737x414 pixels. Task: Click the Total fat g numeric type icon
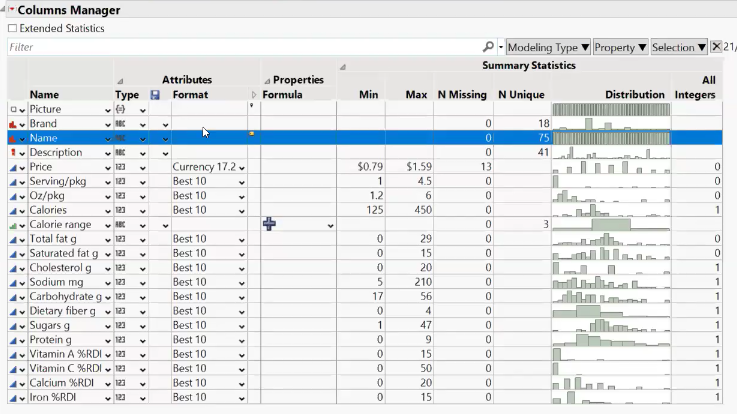[x=120, y=239]
